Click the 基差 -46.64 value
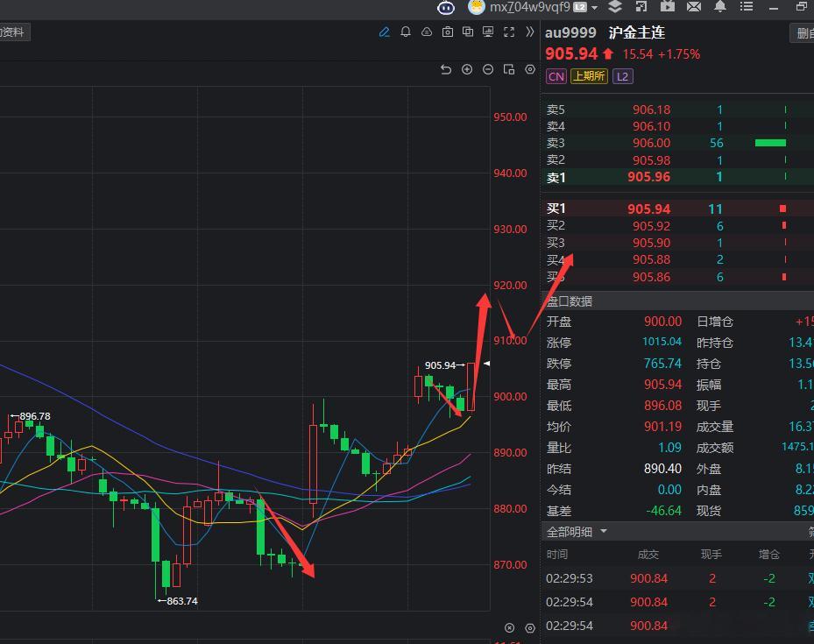This screenshot has width=814, height=644. (x=664, y=511)
